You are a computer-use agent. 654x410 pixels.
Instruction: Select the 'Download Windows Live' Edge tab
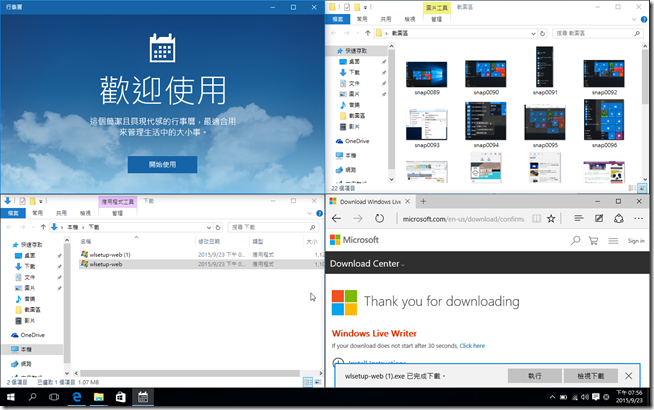click(x=370, y=201)
